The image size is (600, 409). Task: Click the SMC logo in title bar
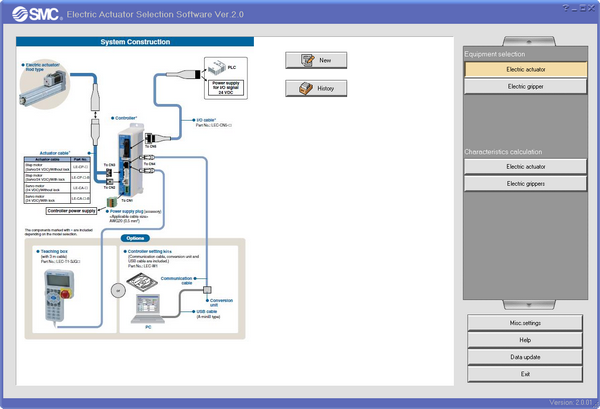tap(32, 12)
